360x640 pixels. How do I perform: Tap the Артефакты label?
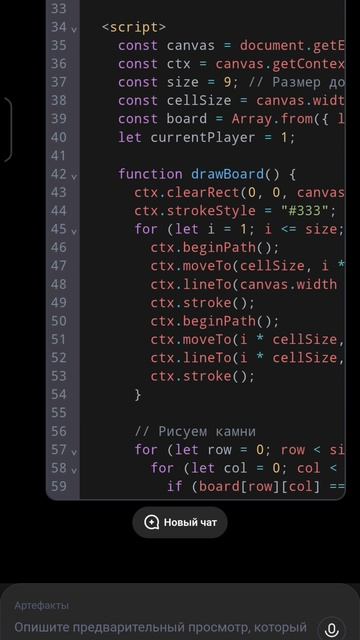coord(42,606)
